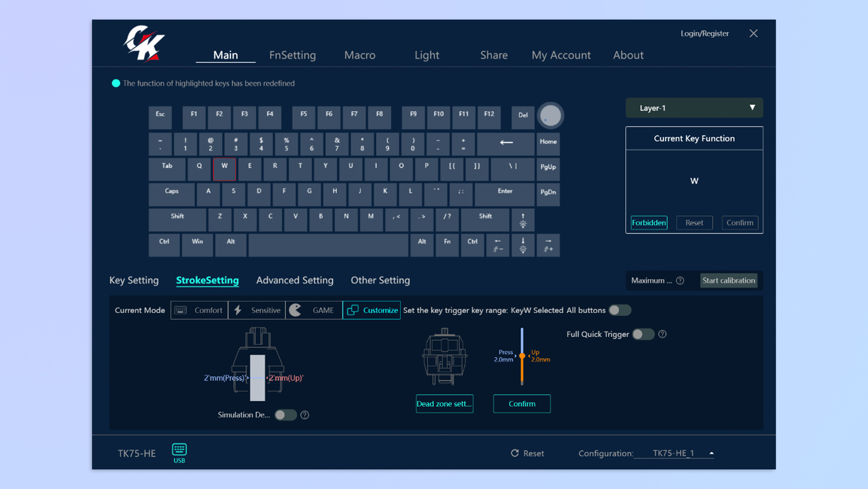
Task: Click the Start calibration button
Action: click(728, 281)
